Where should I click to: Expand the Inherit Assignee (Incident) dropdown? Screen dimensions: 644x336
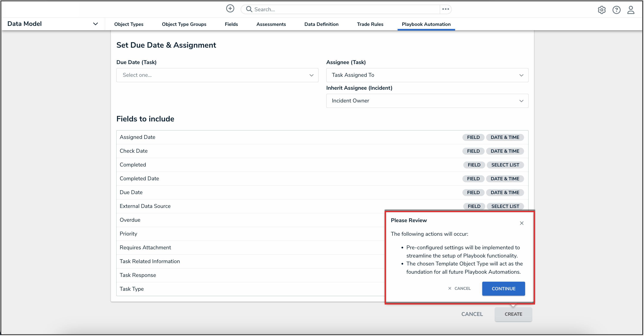click(x=427, y=101)
